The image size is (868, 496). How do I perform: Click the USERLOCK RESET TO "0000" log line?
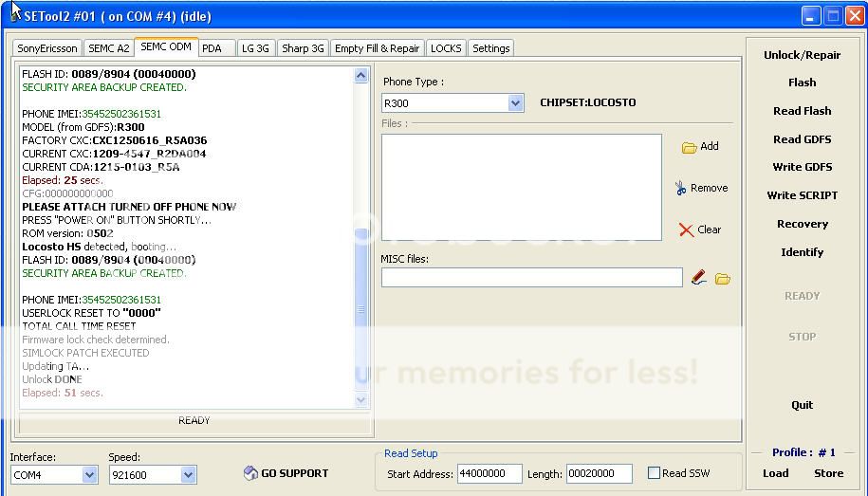coord(91,313)
